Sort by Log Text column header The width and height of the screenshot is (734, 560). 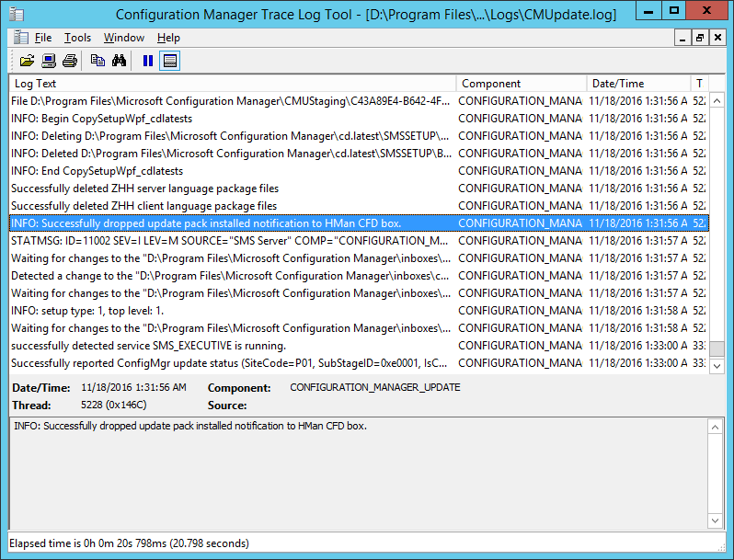point(233,84)
